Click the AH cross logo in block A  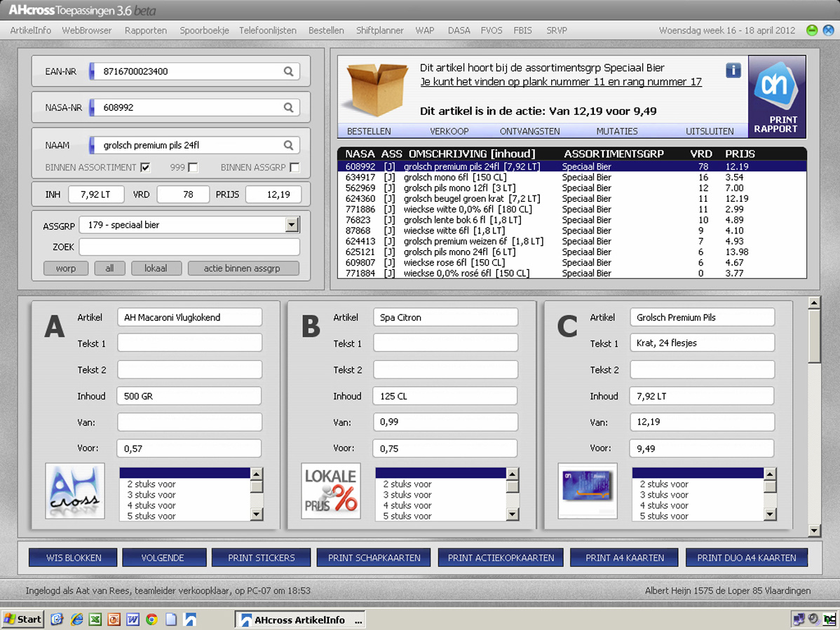[x=75, y=491]
